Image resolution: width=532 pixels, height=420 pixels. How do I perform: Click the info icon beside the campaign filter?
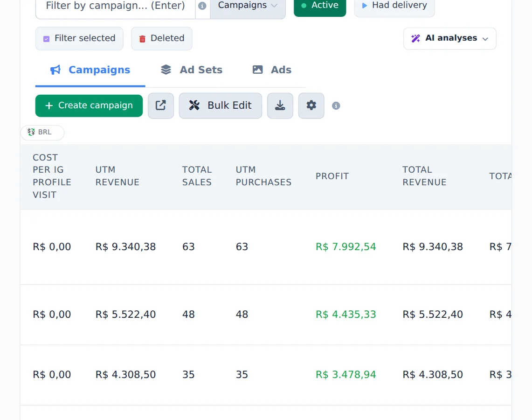(202, 6)
